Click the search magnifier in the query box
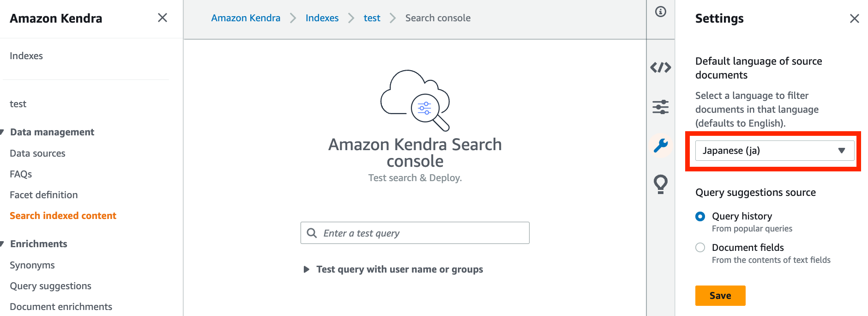The width and height of the screenshot is (868, 316). click(312, 233)
